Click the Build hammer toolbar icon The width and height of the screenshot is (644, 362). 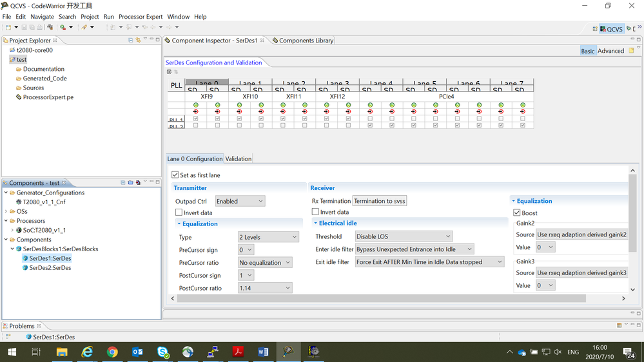50,27
